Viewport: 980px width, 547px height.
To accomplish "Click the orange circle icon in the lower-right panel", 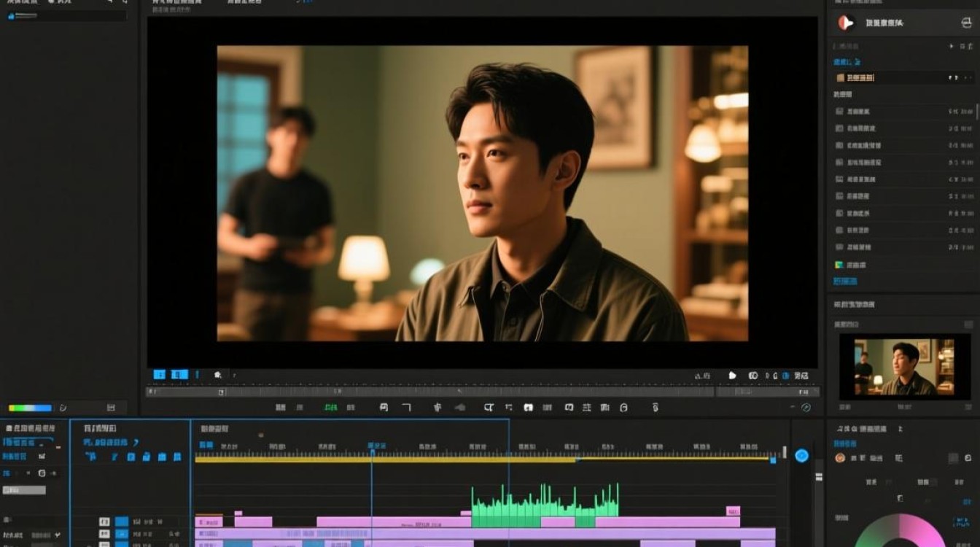I will click(840, 458).
